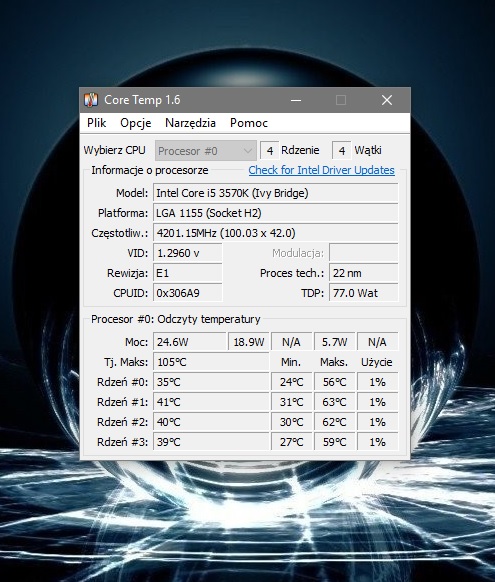The image size is (495, 582).
Task: Click Rdzeń #0 current temperature 35°C
Action: [x=211, y=382]
